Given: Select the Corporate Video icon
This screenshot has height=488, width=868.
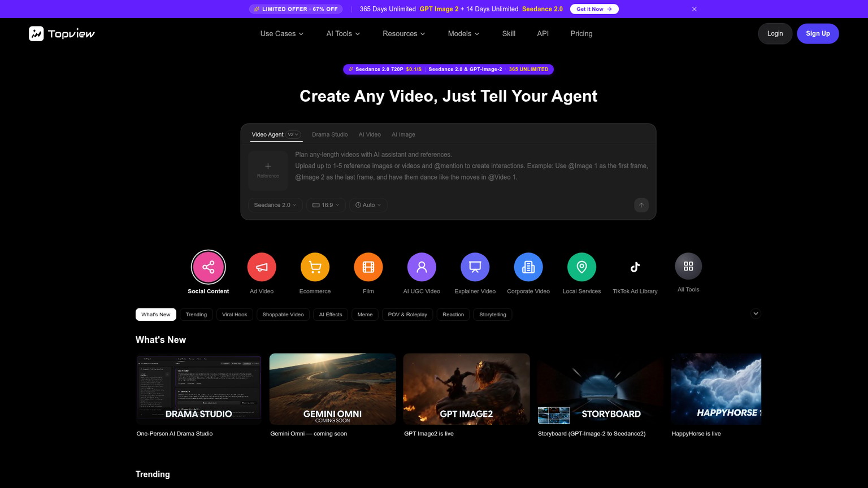Looking at the screenshot, I should point(528,267).
